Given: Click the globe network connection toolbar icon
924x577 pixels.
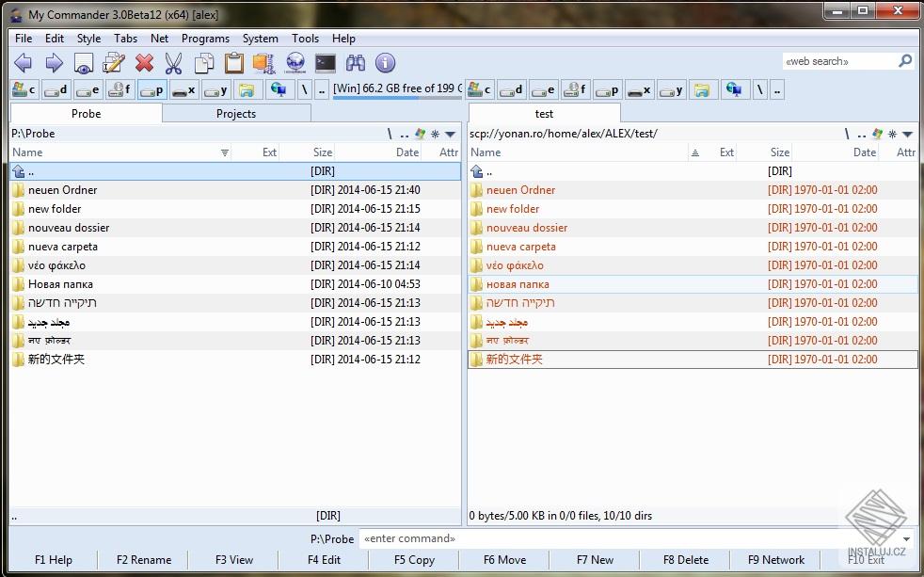Looking at the screenshot, I should point(295,62).
